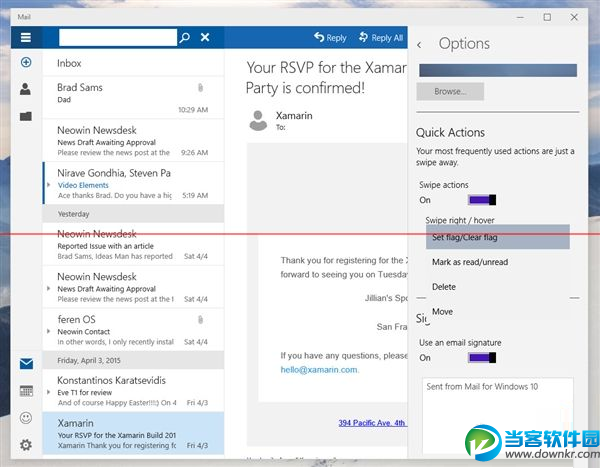Select Delete swipe action option

[x=498, y=287]
